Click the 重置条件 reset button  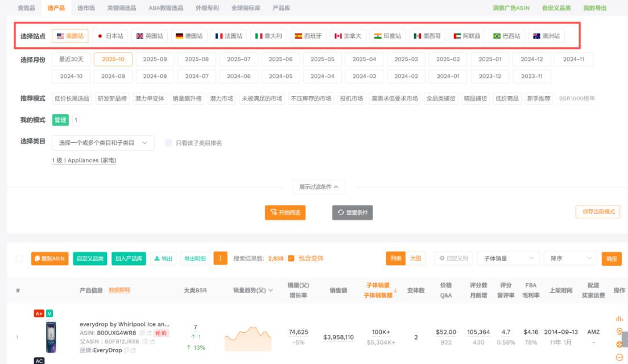(x=352, y=212)
